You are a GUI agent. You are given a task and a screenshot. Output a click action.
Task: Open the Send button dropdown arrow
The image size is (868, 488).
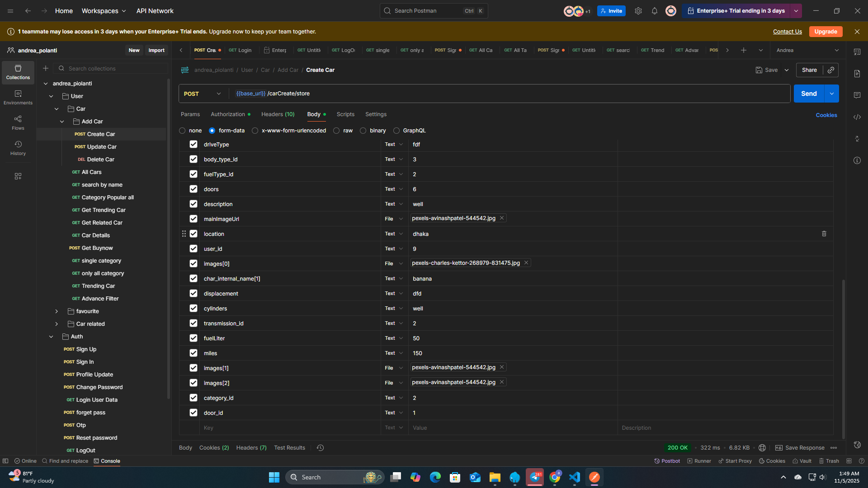[832, 94]
